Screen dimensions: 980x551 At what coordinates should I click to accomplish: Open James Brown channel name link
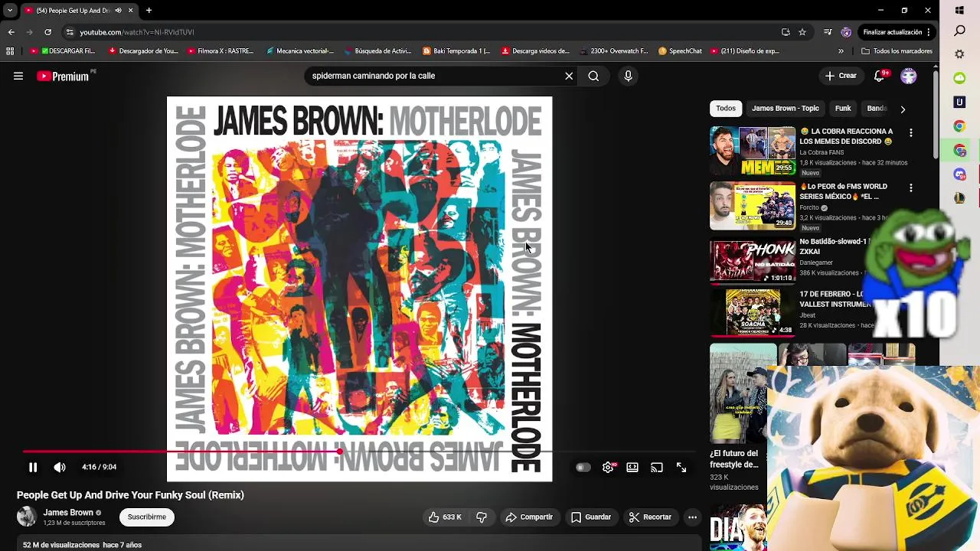coord(67,513)
